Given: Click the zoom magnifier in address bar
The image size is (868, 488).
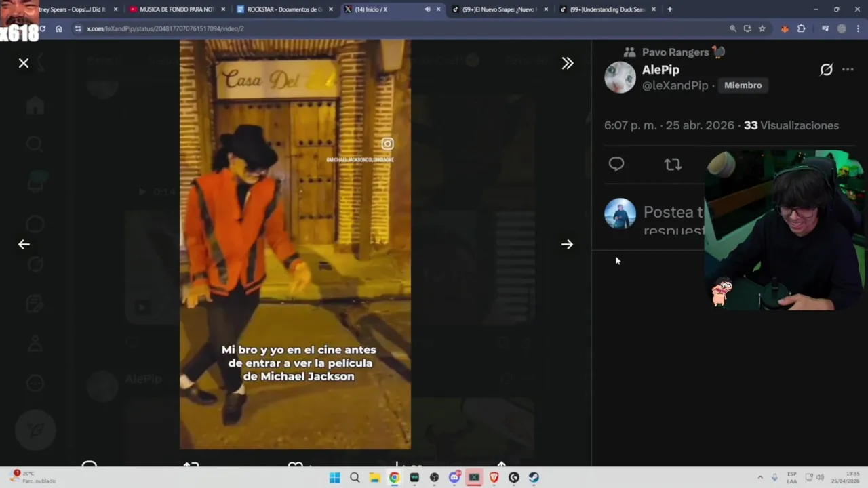Looking at the screenshot, I should click(733, 28).
